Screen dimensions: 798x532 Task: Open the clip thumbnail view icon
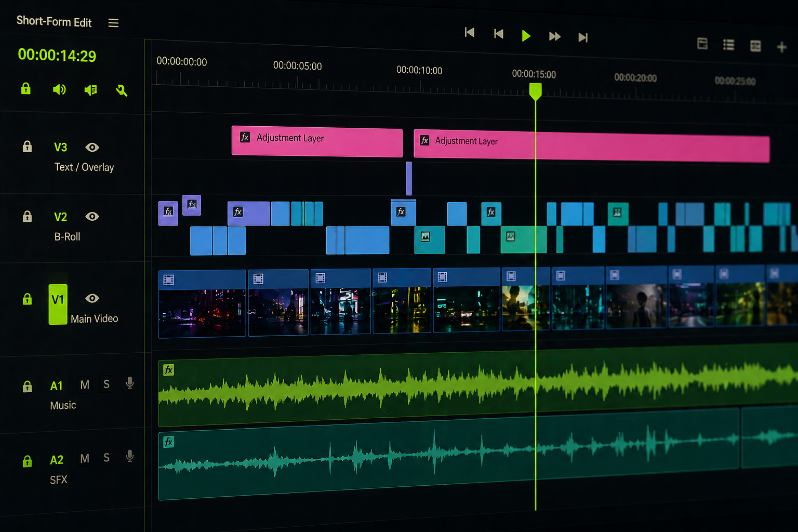click(756, 46)
